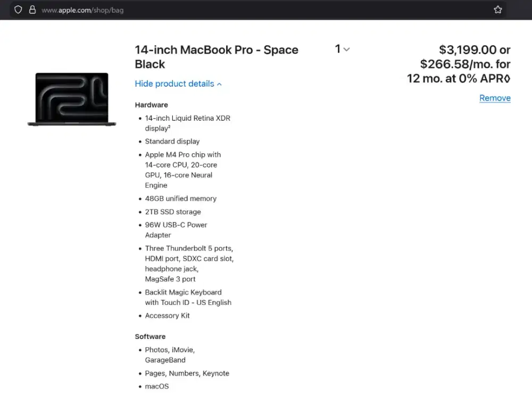Click the Accessory Kit list item

[x=167, y=315]
